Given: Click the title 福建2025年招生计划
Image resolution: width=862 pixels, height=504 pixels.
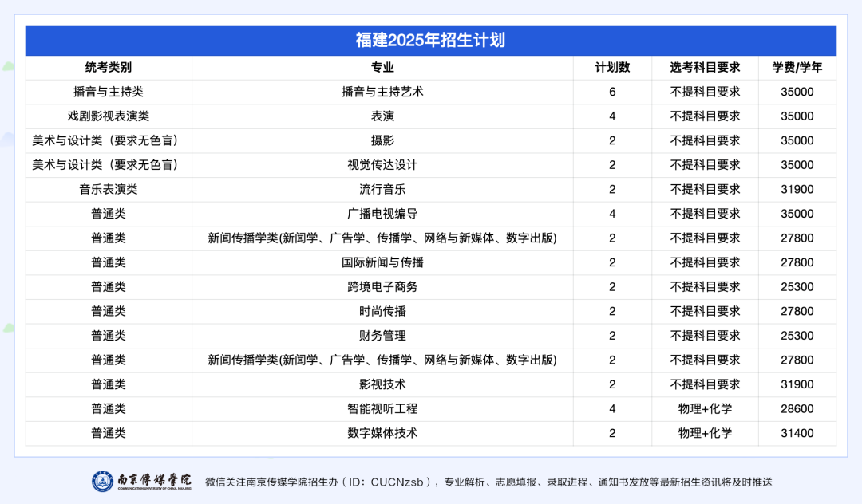Looking at the screenshot, I should tap(430, 40).
